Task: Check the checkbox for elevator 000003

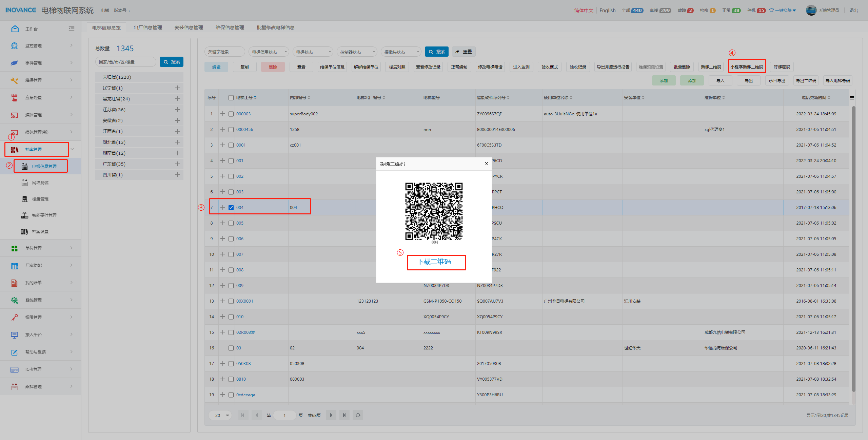Action: point(231,114)
